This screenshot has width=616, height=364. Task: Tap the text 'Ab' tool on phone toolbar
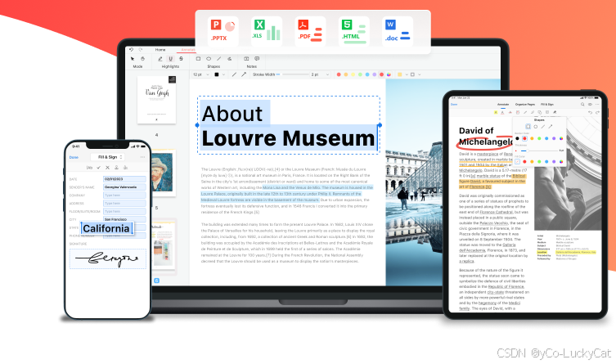89,168
